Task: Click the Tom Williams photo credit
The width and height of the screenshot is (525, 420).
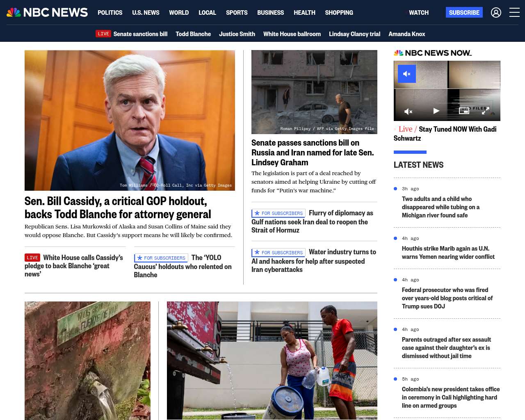Action: pos(176,185)
